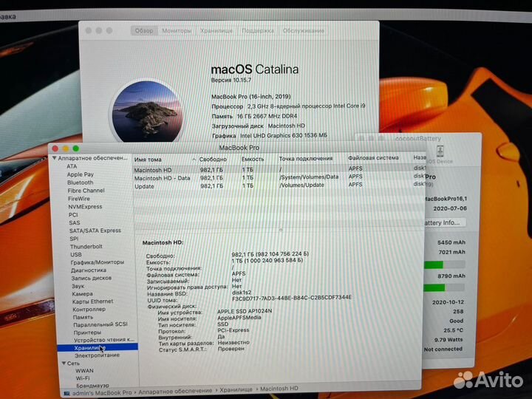Click Аппаратное обеспечение in the path bar
Viewport: 532px width, 399px height.
pos(175,391)
